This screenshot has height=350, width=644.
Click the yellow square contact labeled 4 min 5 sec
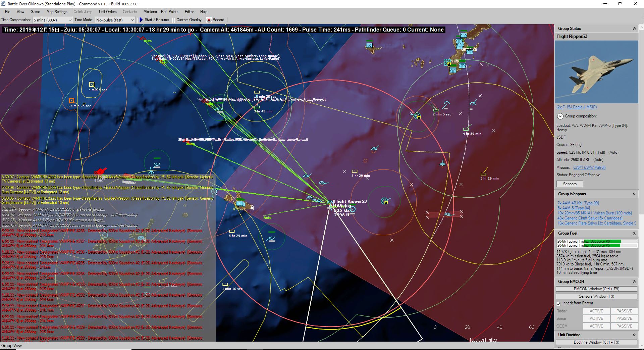(92, 85)
